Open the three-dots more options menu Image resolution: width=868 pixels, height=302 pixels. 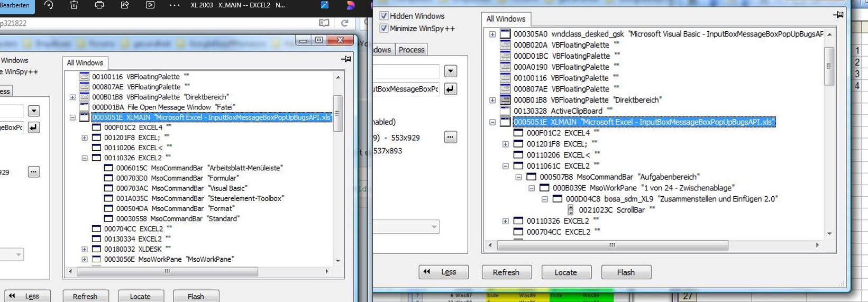175,5
